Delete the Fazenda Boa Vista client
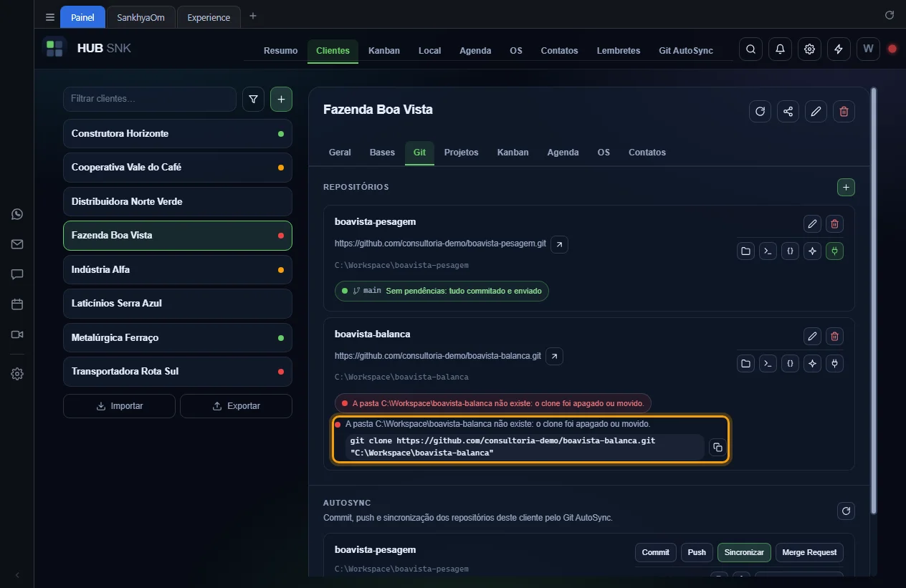 844,112
